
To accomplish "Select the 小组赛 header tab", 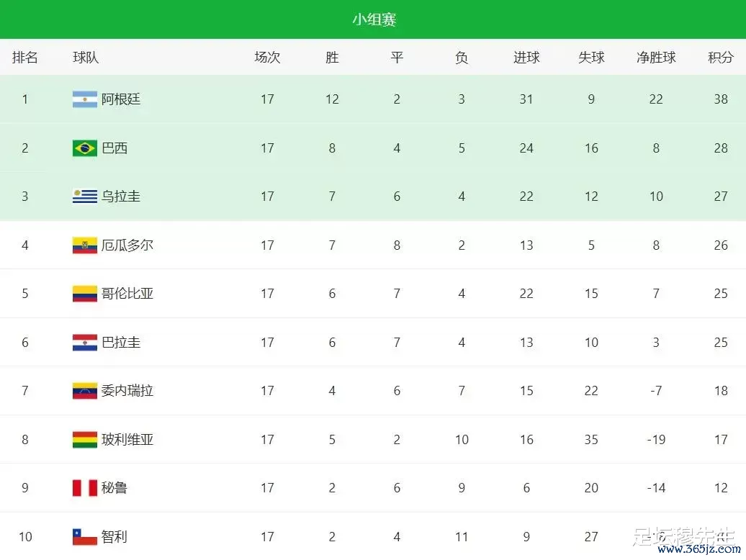I will tap(374, 19).
